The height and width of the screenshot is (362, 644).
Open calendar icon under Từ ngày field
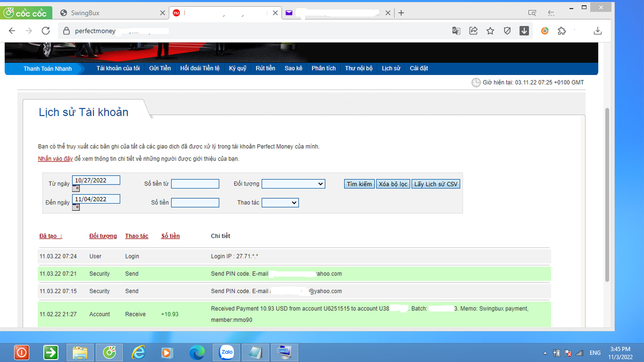76,189
